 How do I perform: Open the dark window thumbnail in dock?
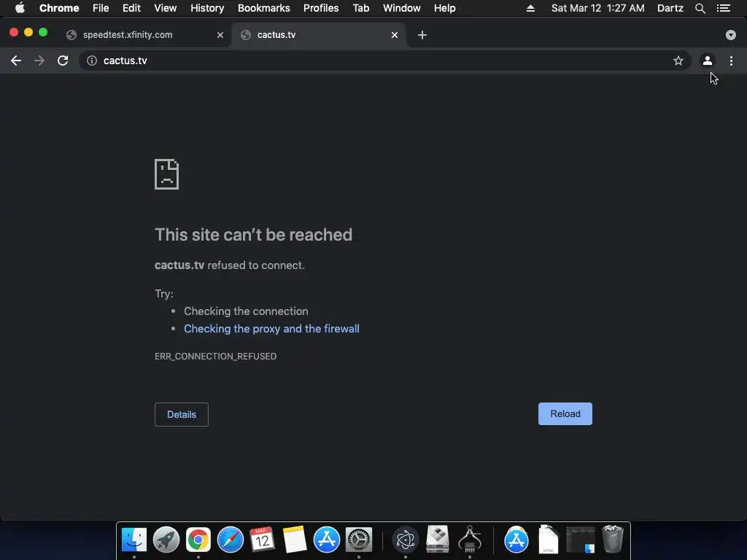click(580, 540)
